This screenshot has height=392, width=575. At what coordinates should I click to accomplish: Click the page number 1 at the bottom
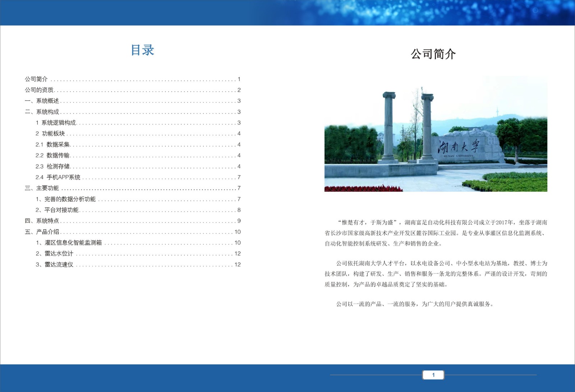pyautogui.click(x=433, y=375)
